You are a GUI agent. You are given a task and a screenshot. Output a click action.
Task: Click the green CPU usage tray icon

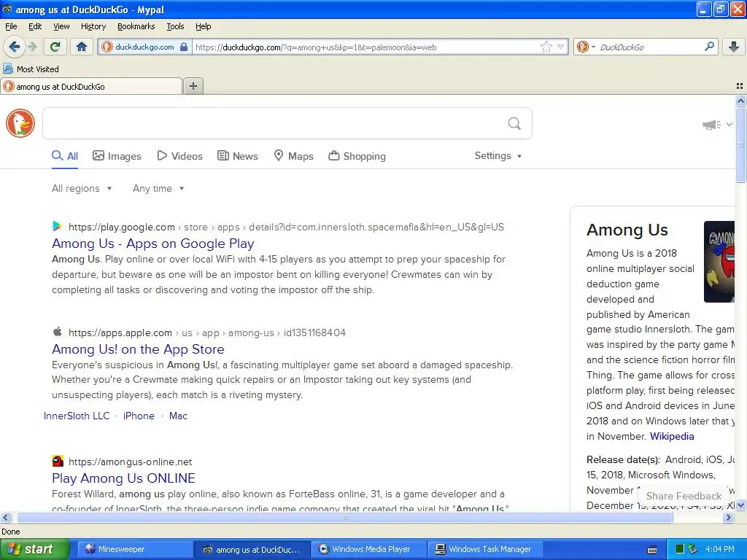tap(680, 550)
